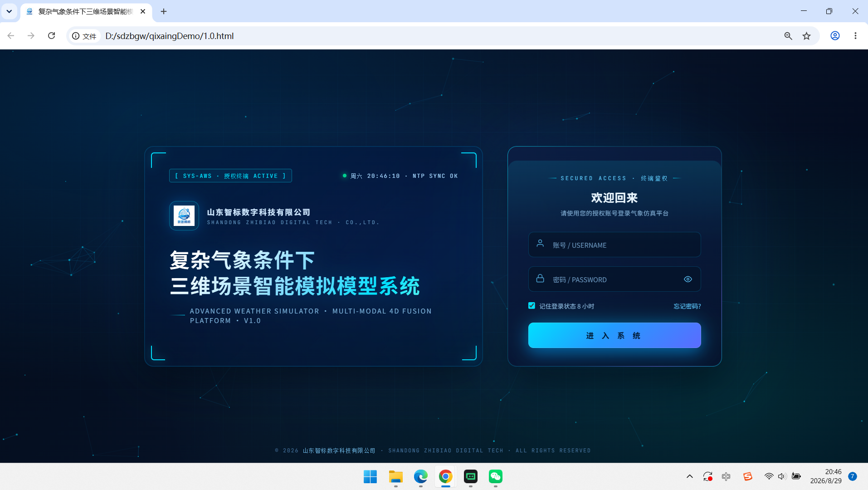The height and width of the screenshot is (490, 868).
Task: Open the browser tab search dropdown
Action: click(9, 11)
